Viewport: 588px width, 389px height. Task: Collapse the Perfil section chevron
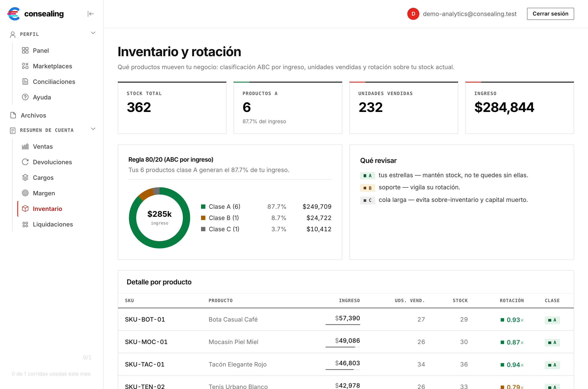[93, 33]
